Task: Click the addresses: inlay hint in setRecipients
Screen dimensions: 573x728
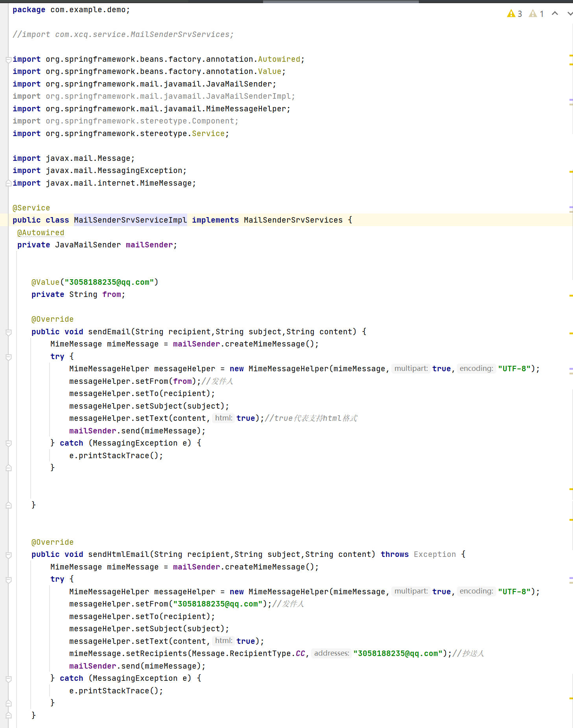Action: pyautogui.click(x=331, y=653)
